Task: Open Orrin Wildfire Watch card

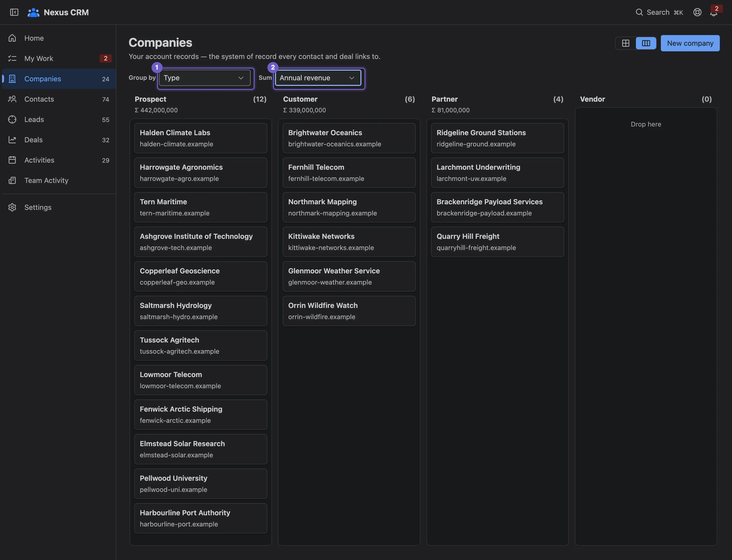Action: (349, 311)
